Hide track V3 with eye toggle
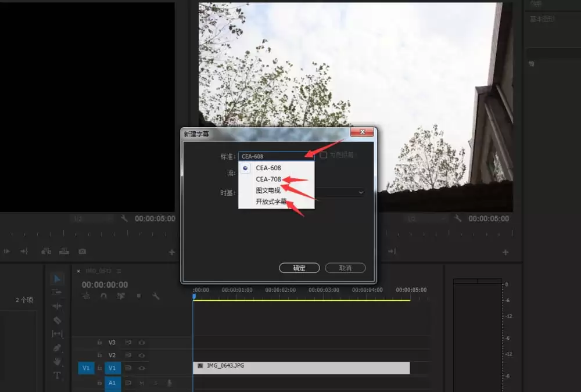 coord(141,343)
